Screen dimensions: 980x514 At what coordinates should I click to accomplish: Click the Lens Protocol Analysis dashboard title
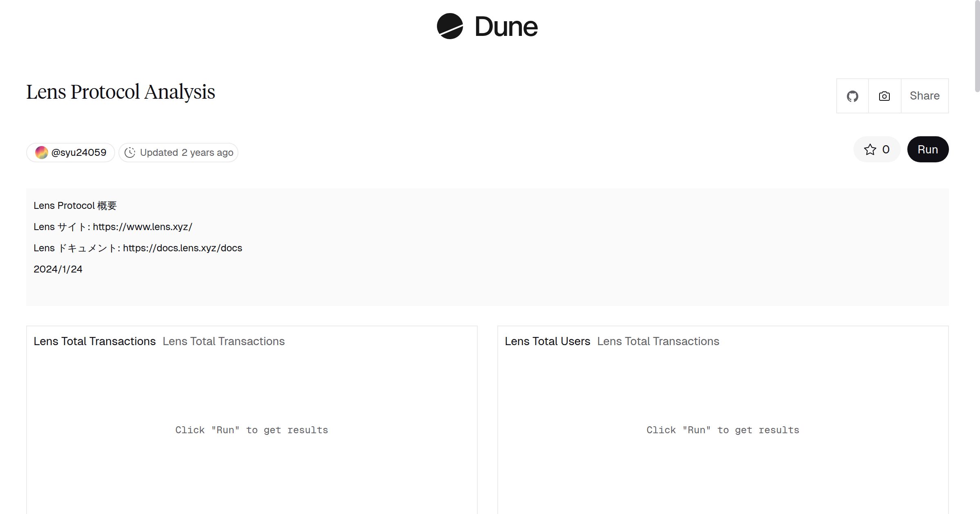click(120, 92)
